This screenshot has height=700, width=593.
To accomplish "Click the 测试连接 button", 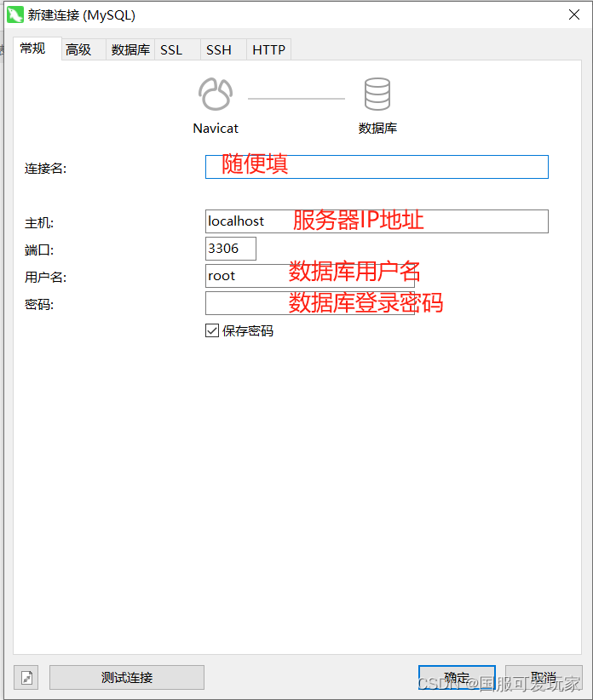I will point(127,677).
